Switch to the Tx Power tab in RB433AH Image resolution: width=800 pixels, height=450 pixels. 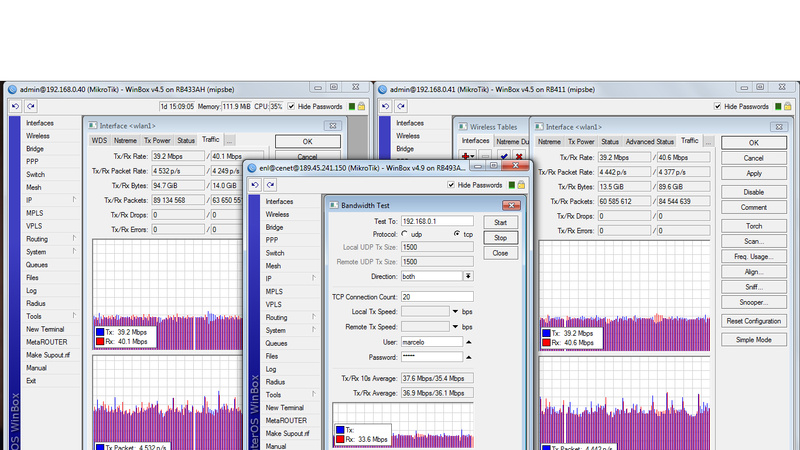(156, 141)
